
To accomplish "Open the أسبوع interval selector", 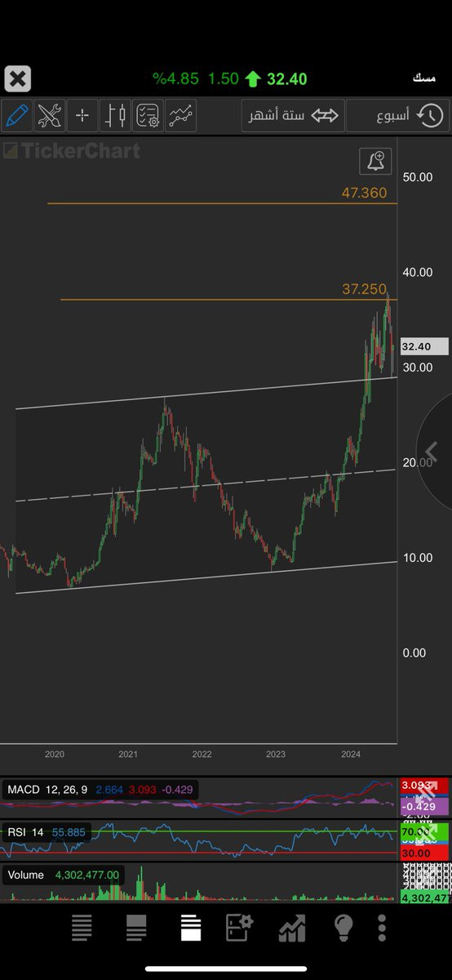I will (x=397, y=115).
